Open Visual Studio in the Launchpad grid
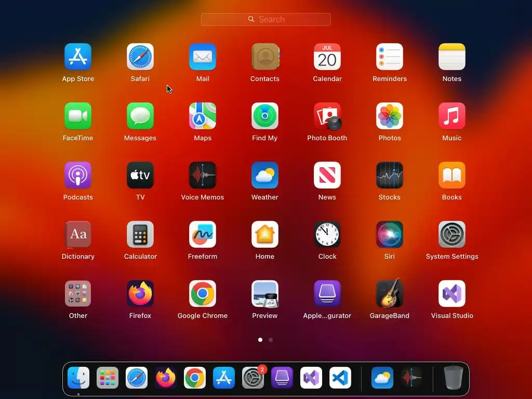 point(452,294)
